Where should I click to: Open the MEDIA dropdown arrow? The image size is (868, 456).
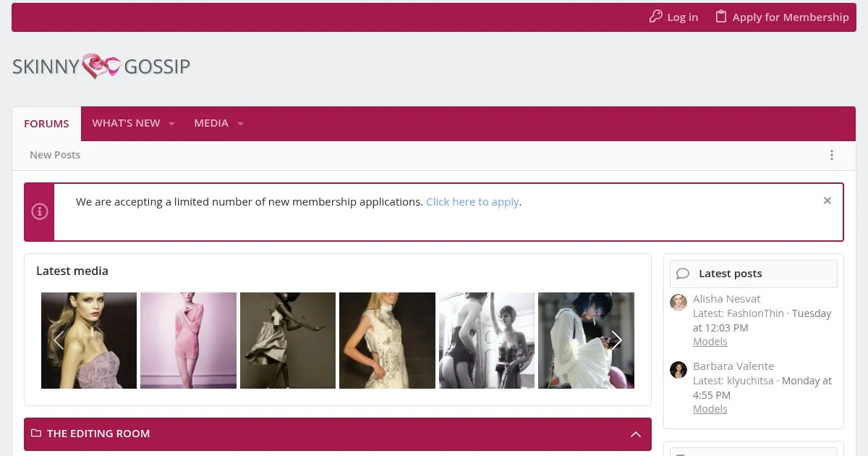tap(240, 123)
